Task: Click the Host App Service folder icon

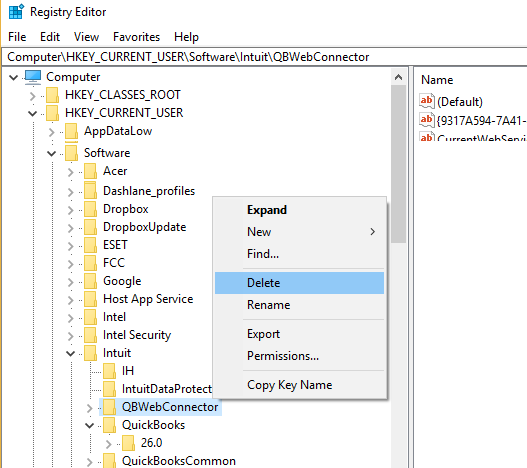Action: pyautogui.click(x=90, y=299)
